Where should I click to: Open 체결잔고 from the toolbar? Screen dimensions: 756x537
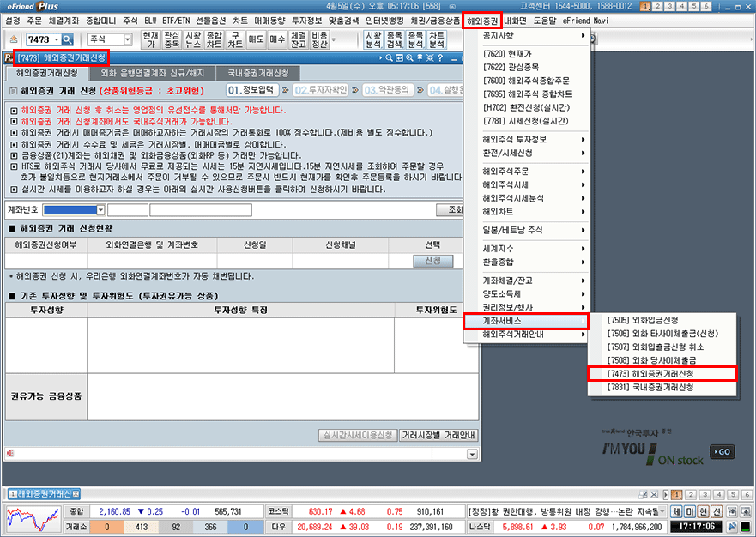tap(299, 39)
